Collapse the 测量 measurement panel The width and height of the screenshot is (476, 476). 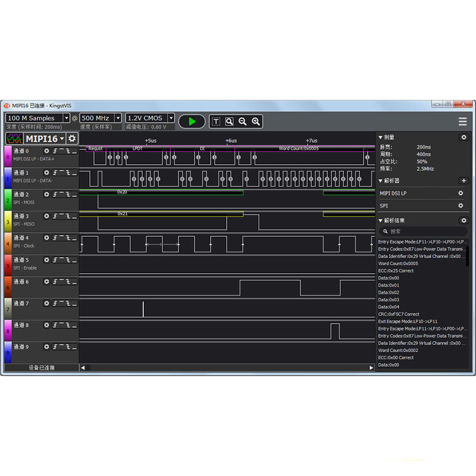(x=381, y=137)
